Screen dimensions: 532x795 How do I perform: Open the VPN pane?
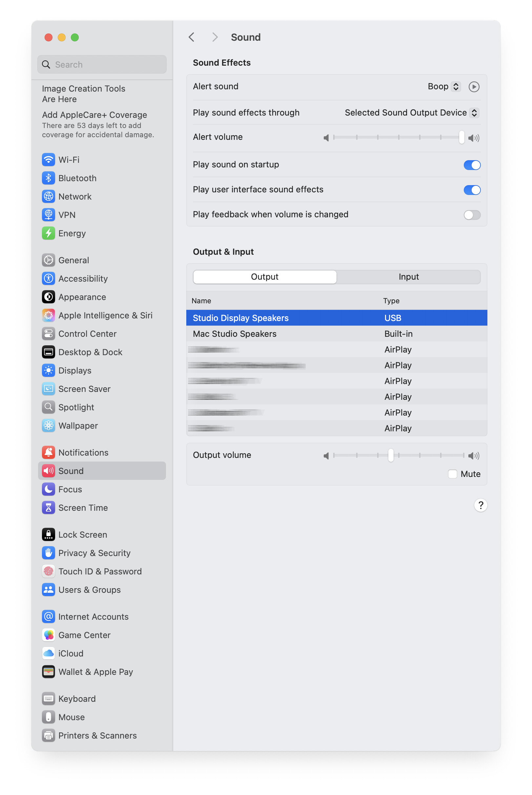[102, 215]
